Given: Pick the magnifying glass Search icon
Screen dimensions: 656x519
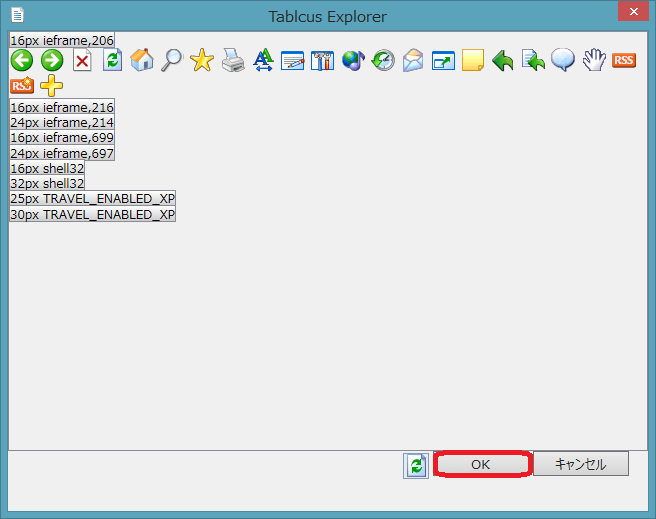Looking at the screenshot, I should pyautogui.click(x=172, y=61).
